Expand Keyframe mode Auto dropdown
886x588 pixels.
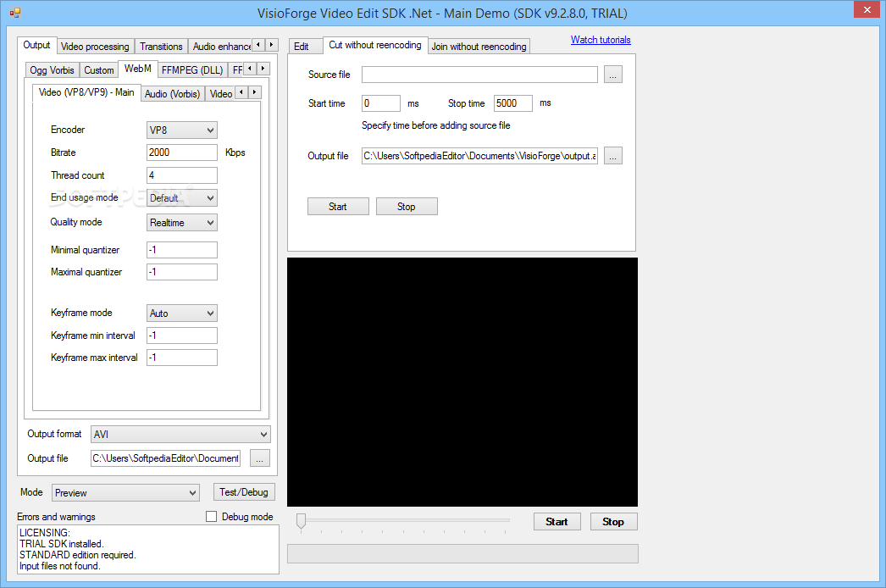click(181, 313)
